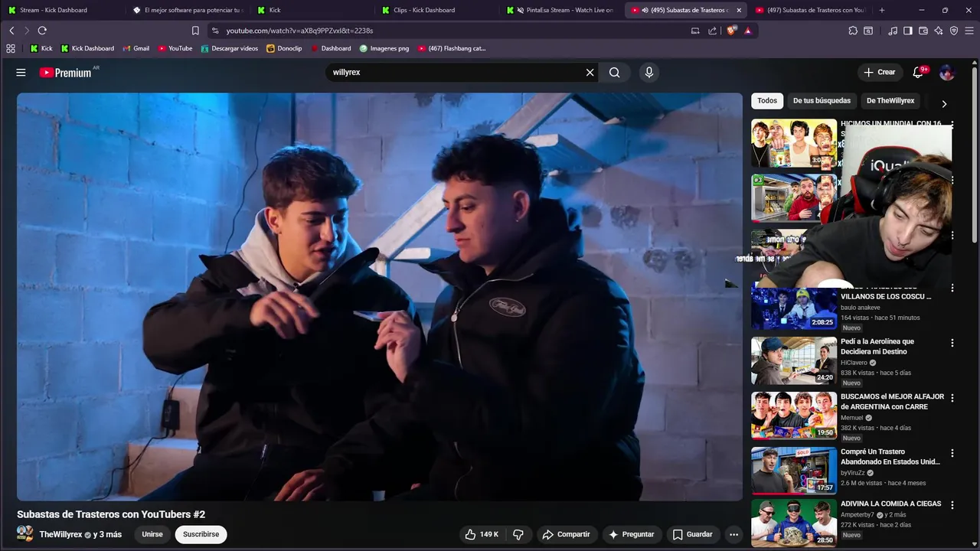
Task: Open options for Trastero Abandonado video
Action: (x=952, y=453)
